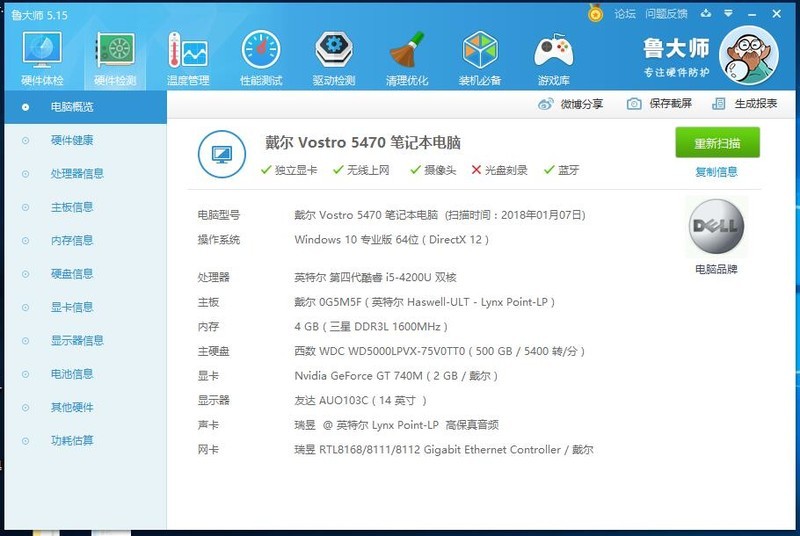Screen dimensions: 800x536
Task: Select 内存信息 sidebar item
Action: pos(85,240)
